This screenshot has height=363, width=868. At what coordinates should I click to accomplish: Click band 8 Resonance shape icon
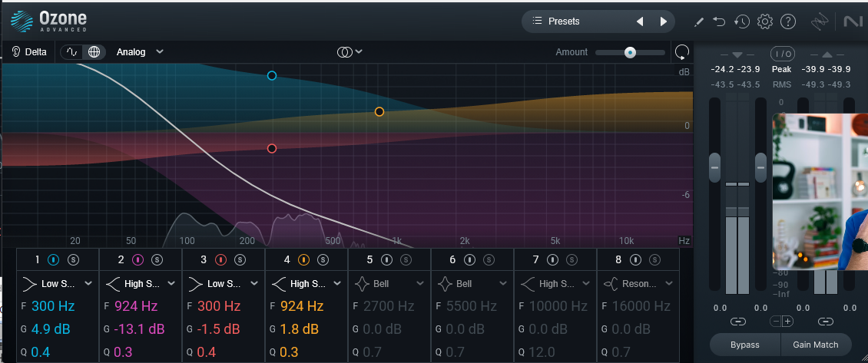coord(611,284)
